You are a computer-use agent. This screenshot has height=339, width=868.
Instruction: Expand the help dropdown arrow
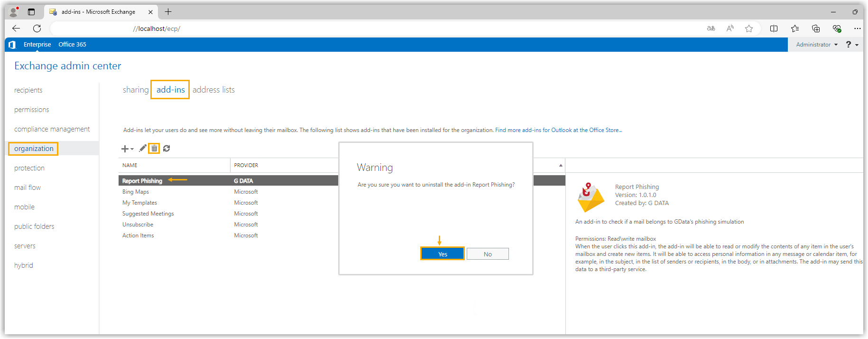857,45
